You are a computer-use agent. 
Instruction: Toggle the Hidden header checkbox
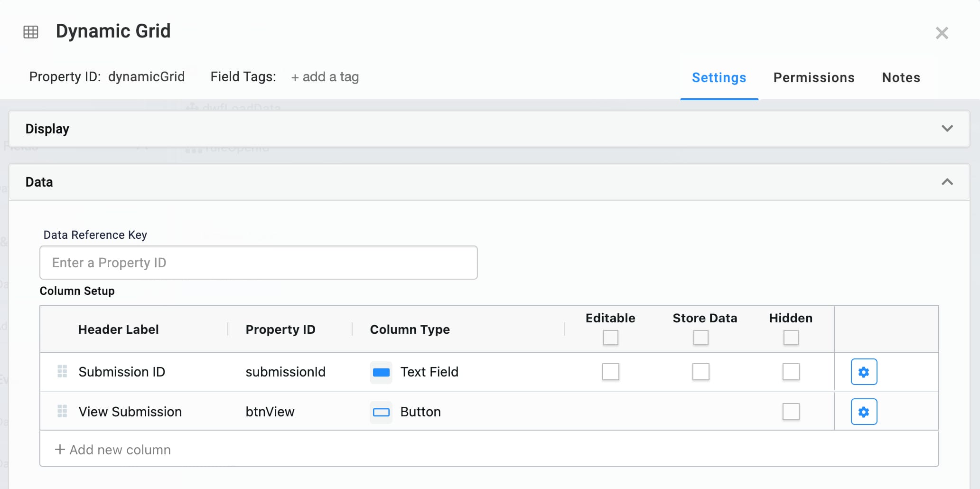click(791, 338)
